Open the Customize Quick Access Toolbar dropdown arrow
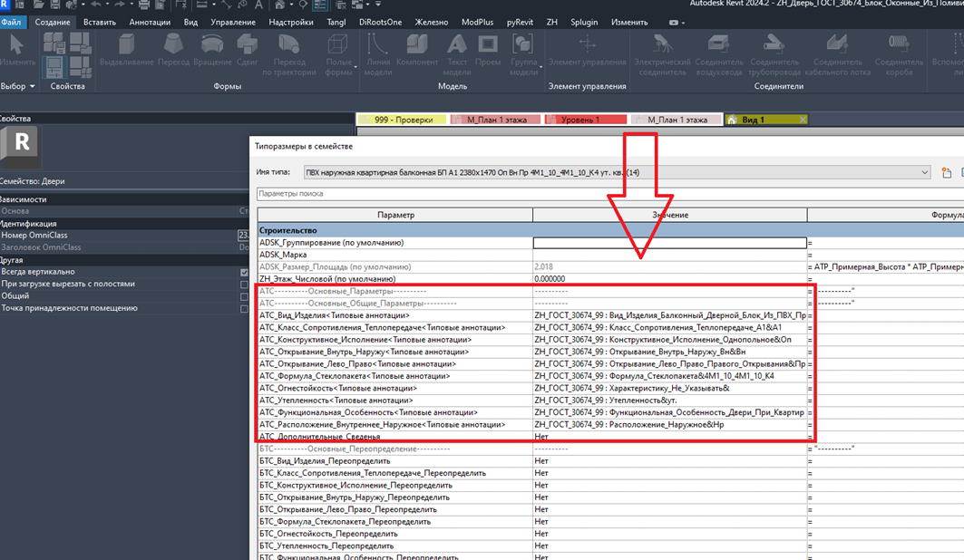The height and width of the screenshot is (560, 964). click(x=378, y=5)
